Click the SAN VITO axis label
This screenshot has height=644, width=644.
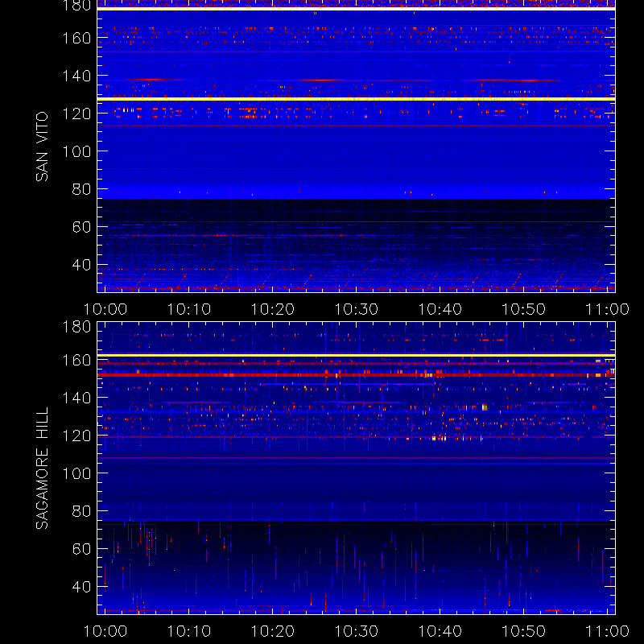42,147
